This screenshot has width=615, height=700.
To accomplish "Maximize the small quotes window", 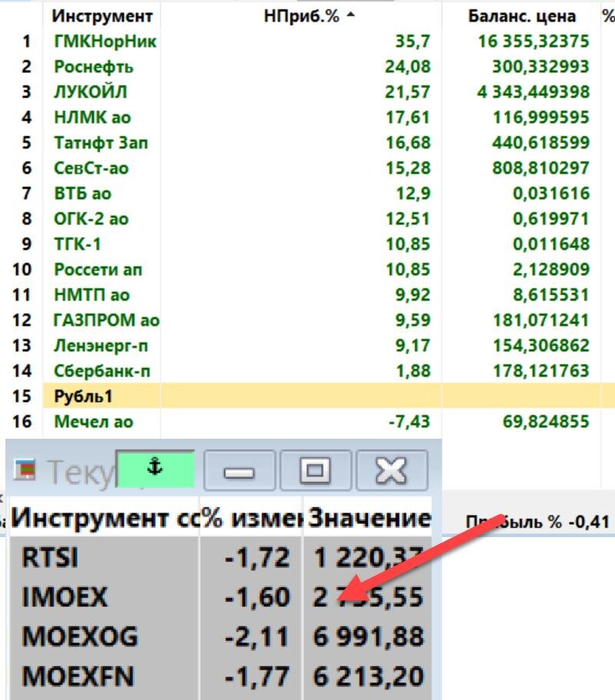I will [315, 470].
